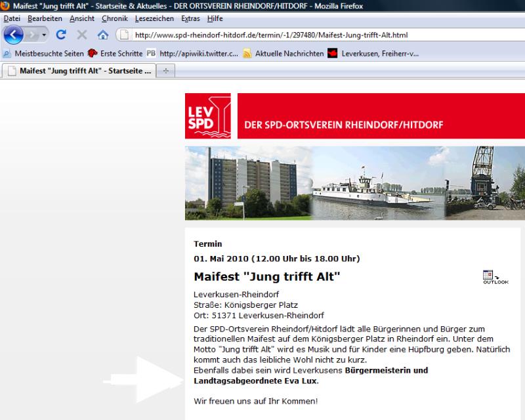Image resolution: width=525 pixels, height=420 pixels.
Task: Click the Termin label
Action: [207, 244]
